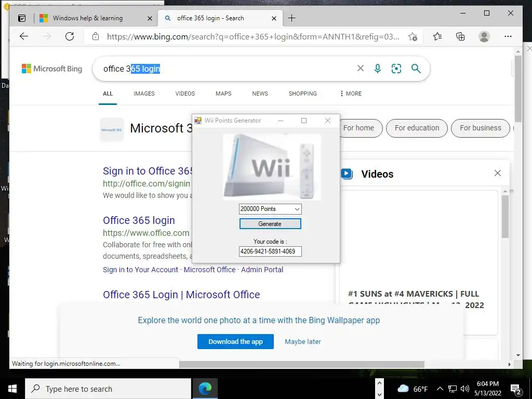Submit search with magnifier icon
Screen dimensions: 532x399
pyautogui.click(x=416, y=69)
